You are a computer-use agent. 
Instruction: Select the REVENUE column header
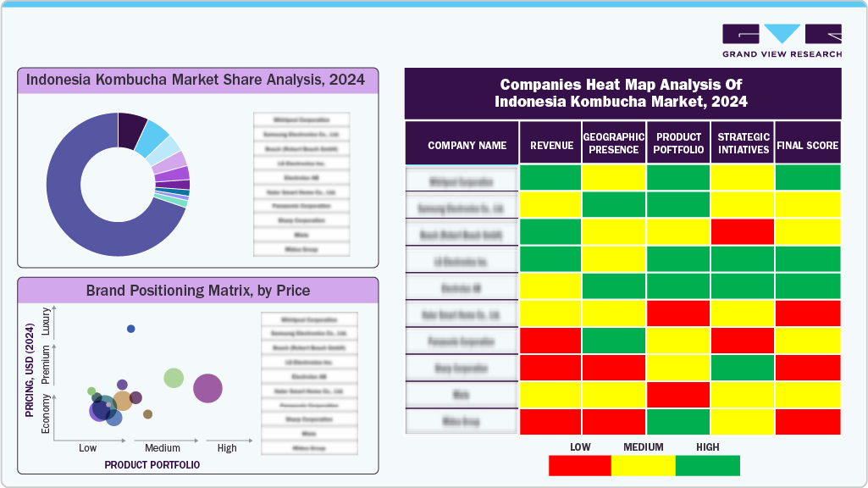click(550, 144)
